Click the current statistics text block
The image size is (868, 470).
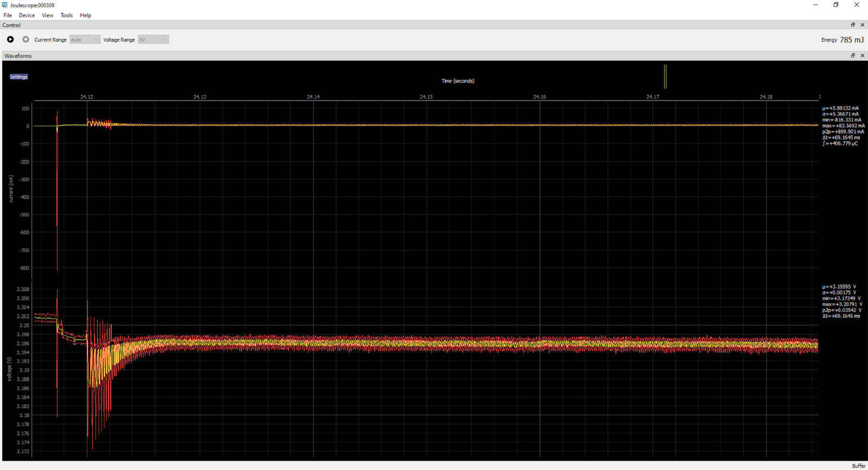(x=842, y=126)
